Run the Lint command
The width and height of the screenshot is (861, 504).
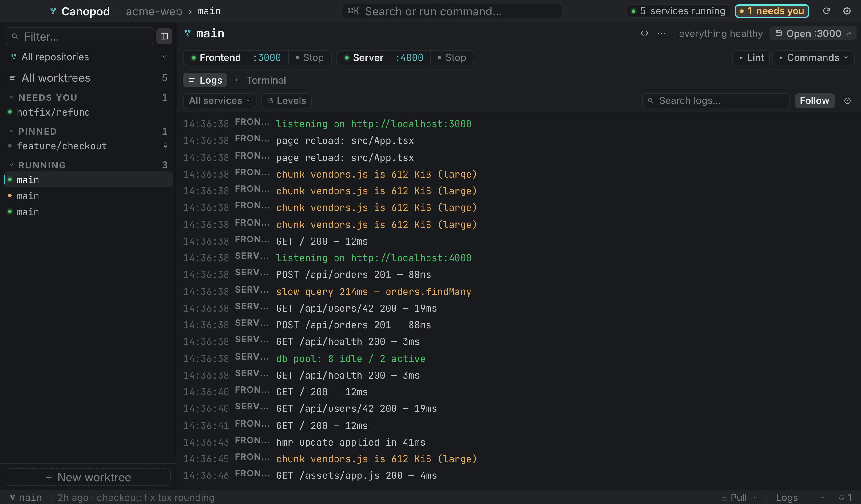coord(751,58)
